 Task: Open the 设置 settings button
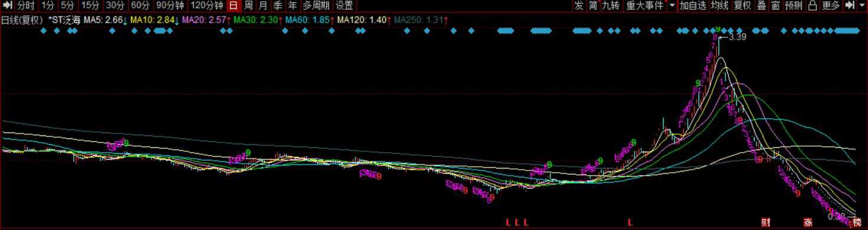point(344,5)
